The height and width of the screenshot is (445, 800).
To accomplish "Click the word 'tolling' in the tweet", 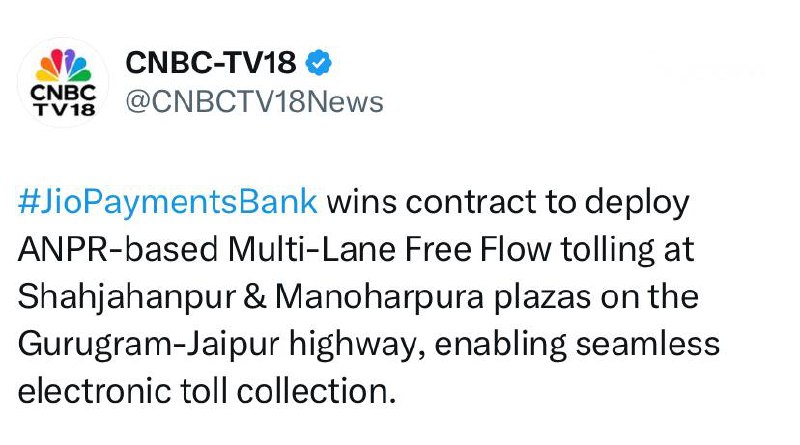I will point(607,250).
